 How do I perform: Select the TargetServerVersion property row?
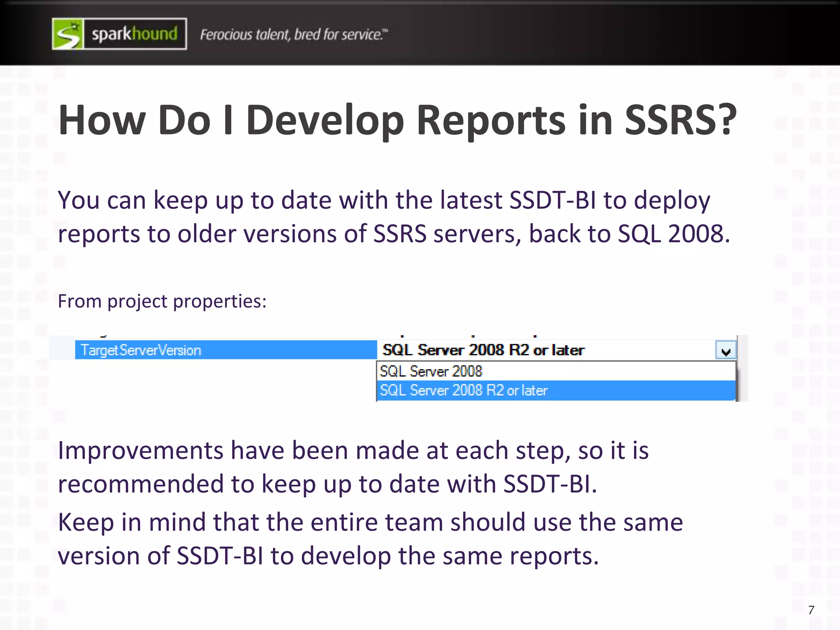click(x=226, y=350)
